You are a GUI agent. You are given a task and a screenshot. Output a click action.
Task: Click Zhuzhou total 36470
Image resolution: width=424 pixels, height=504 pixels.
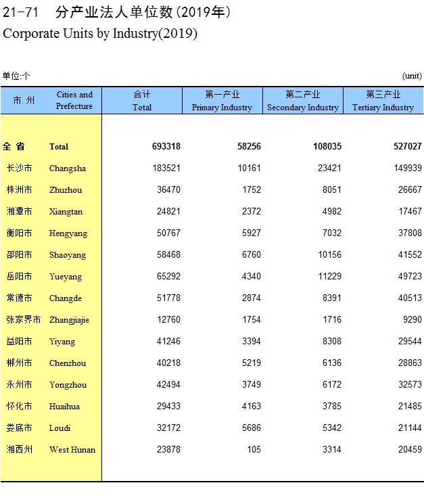click(168, 189)
